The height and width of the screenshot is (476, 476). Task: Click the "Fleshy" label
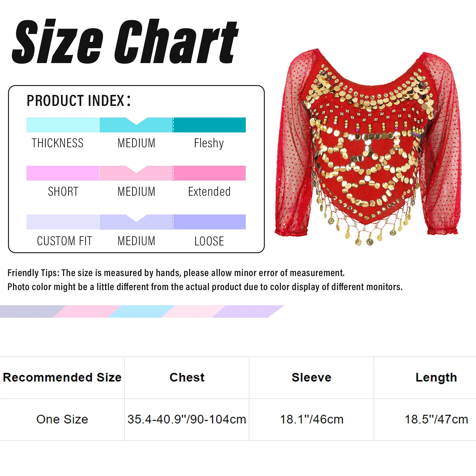point(209,143)
